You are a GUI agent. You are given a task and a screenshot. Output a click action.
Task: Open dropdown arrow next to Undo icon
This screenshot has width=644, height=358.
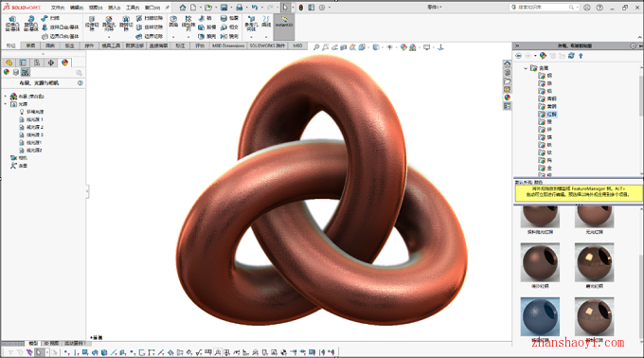[x=262, y=8]
